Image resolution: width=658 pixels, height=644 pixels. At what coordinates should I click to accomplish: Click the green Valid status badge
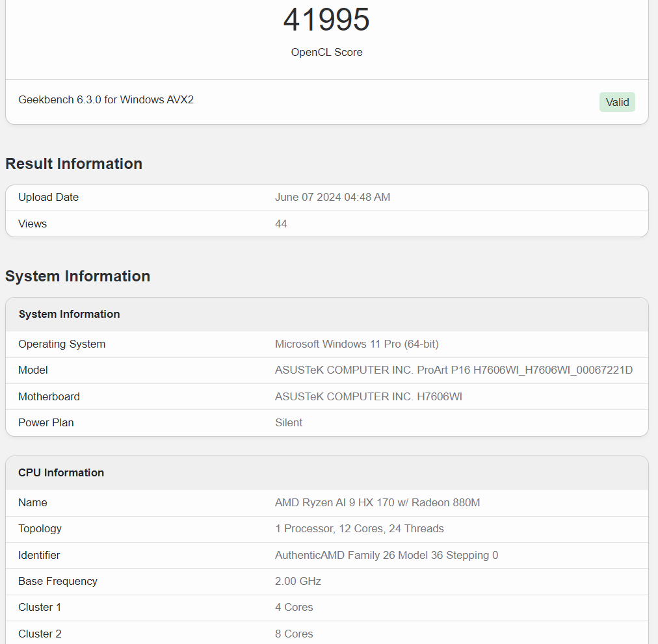click(616, 101)
